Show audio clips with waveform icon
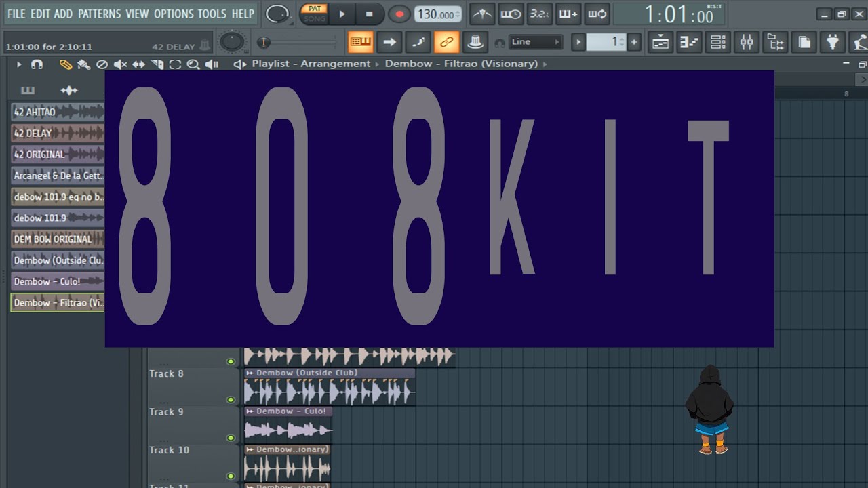Screen dimensions: 868x488 click(69, 90)
